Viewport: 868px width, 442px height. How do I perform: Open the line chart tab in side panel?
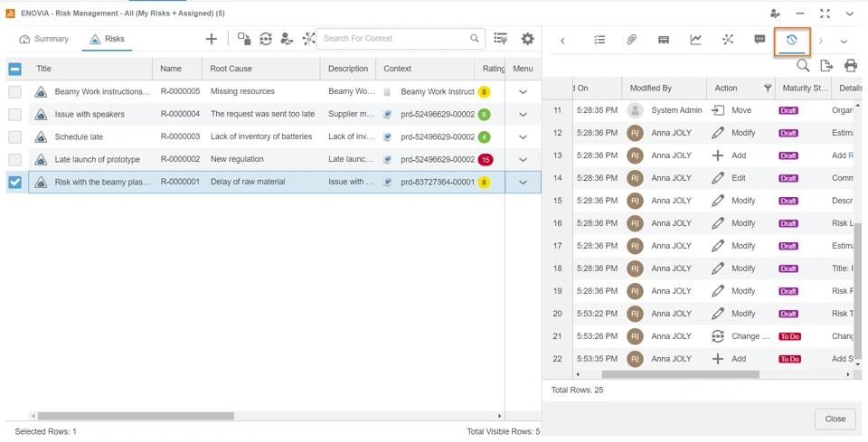click(x=696, y=39)
